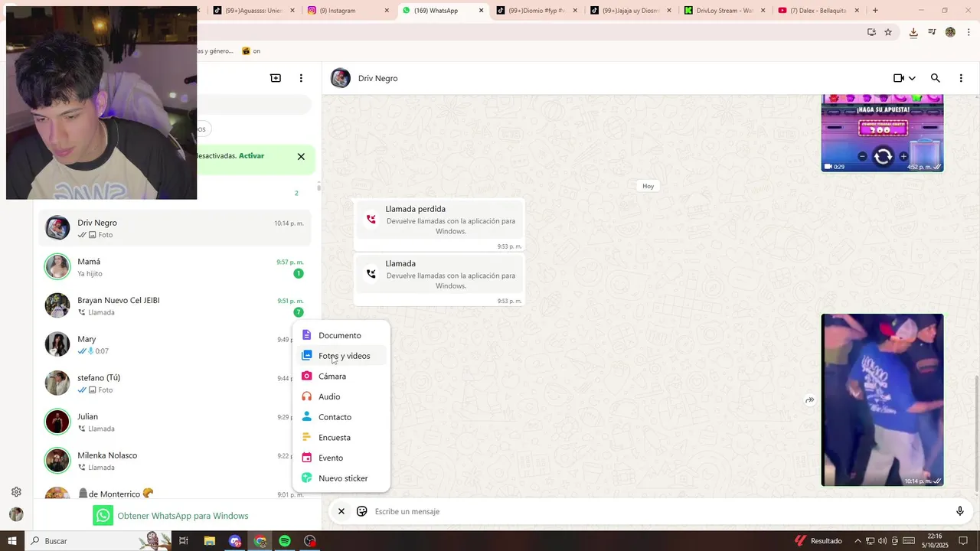Open the browser downloads icon
This screenshot has width=980, height=551.
pos(913,32)
